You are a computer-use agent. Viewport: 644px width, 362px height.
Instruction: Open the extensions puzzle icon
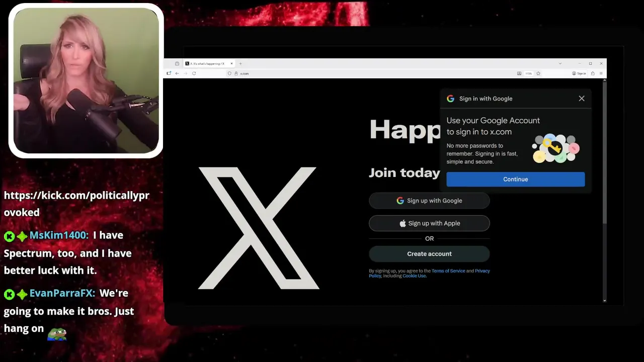[x=593, y=73]
